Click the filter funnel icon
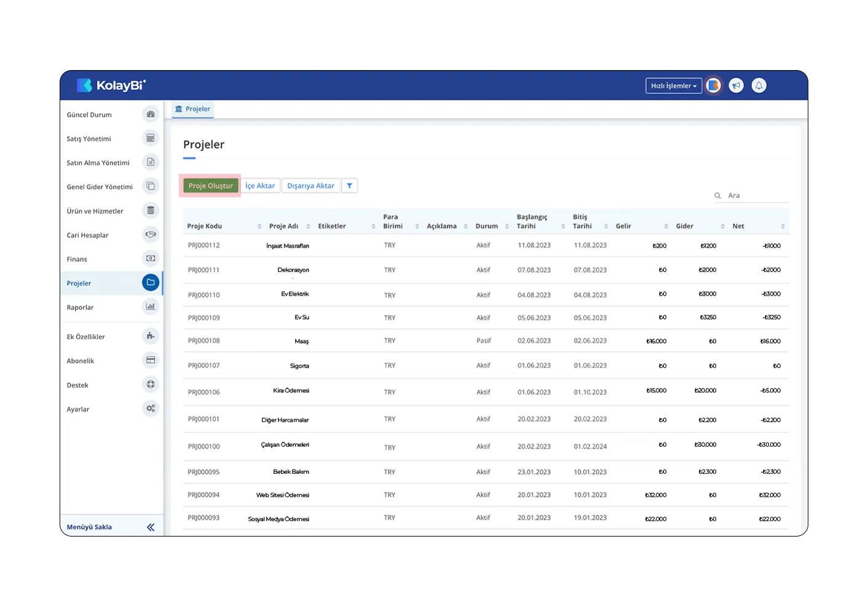 pos(349,186)
